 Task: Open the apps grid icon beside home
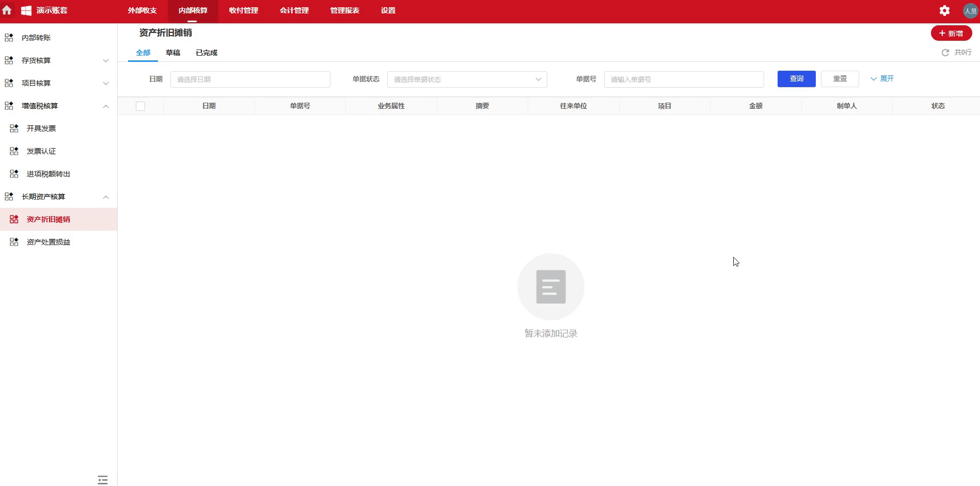click(x=25, y=10)
